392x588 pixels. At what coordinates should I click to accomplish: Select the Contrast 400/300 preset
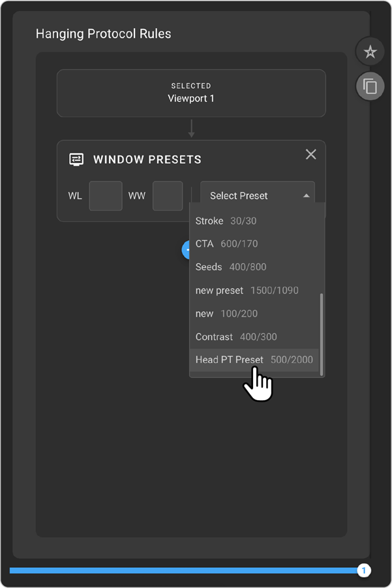point(235,337)
